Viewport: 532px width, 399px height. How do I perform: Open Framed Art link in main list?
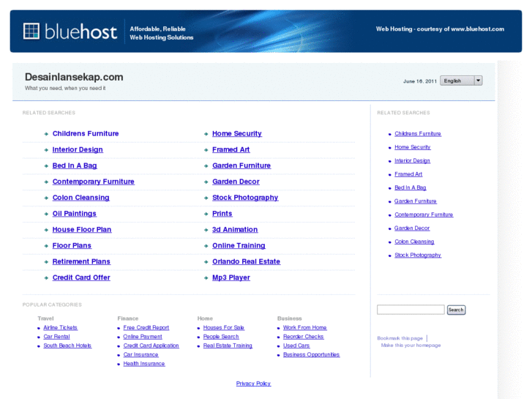pyautogui.click(x=231, y=150)
